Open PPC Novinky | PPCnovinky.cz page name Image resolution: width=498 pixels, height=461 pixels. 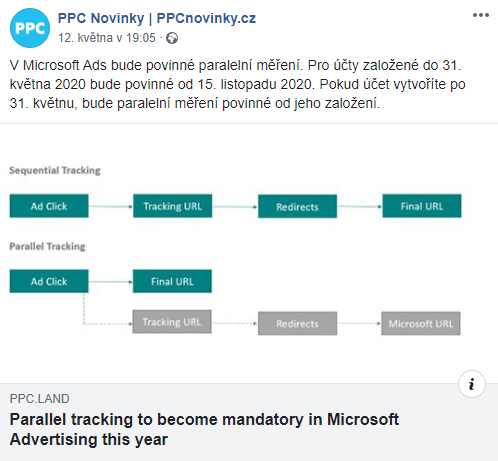click(x=157, y=18)
